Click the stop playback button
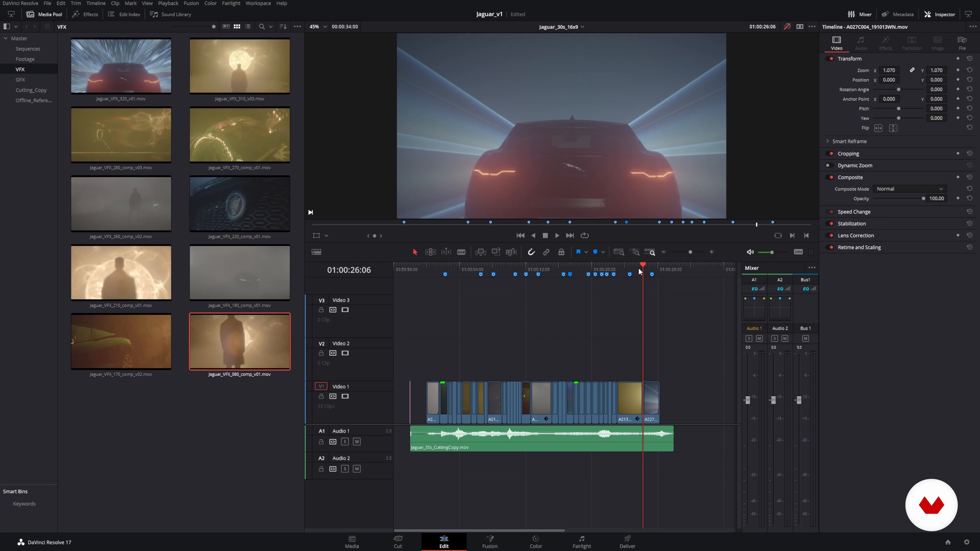 545,236
